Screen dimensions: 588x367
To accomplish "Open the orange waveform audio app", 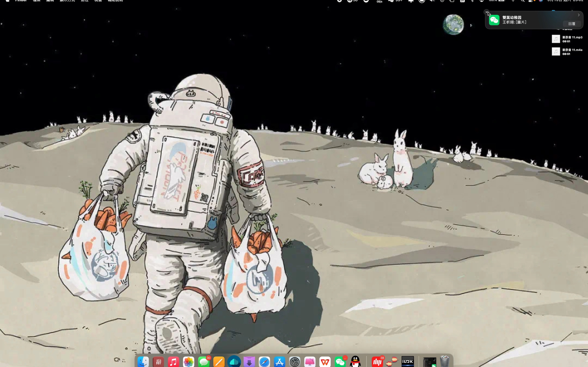I will [x=392, y=362].
